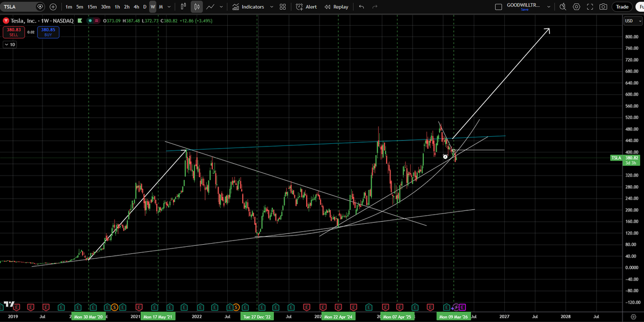Switch to the 4h timeframe
This screenshot has height=322, width=644.
(x=136, y=6)
